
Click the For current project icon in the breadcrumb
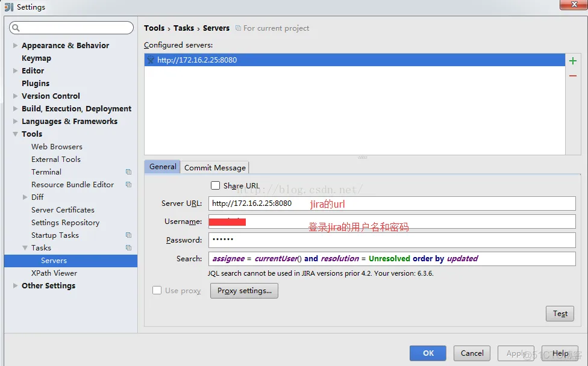(x=238, y=28)
